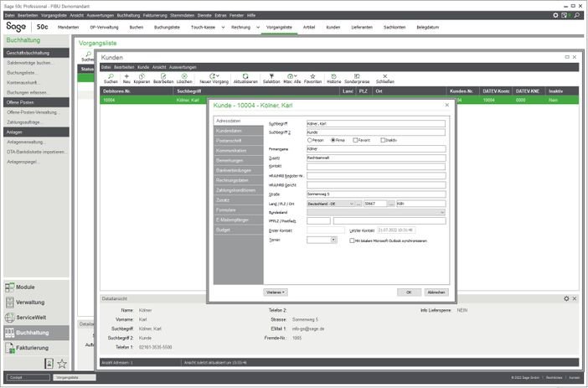Toggle Microsoft Outlook synchronisieren checkbox
Screen dimensions: 588x388
352,241
